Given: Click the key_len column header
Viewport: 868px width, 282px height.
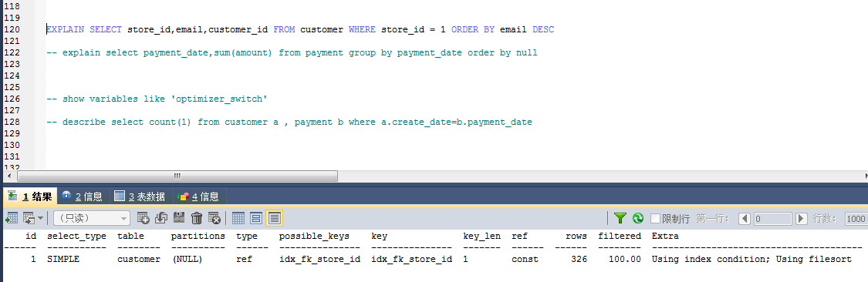Looking at the screenshot, I should tap(481, 236).
